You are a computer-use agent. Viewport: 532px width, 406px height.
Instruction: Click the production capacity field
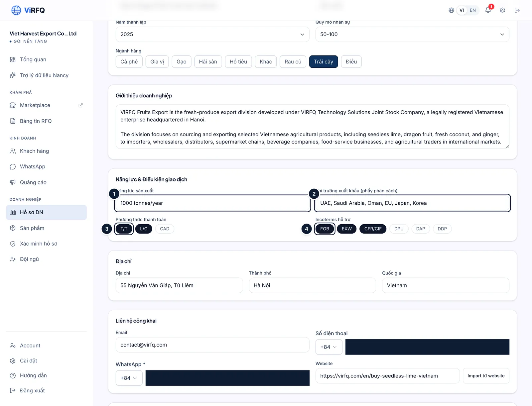click(x=212, y=203)
